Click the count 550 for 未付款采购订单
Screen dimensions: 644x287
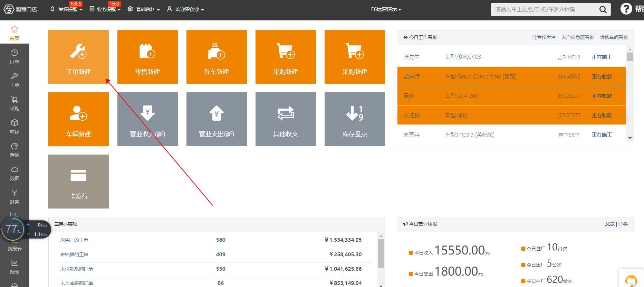pyautogui.click(x=221, y=269)
